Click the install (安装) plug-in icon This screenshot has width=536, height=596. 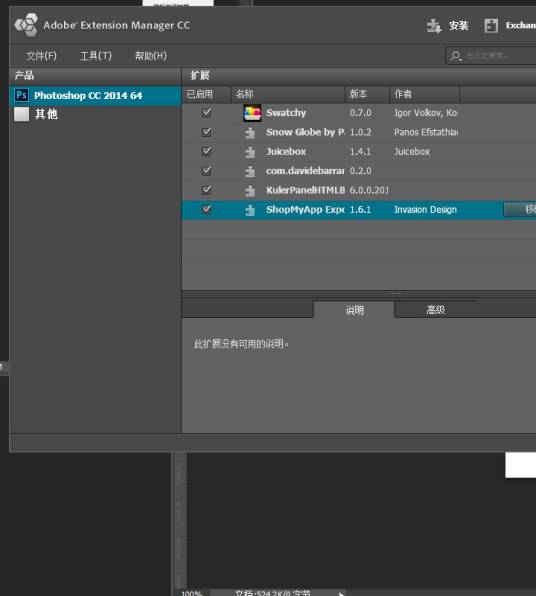[x=434, y=26]
